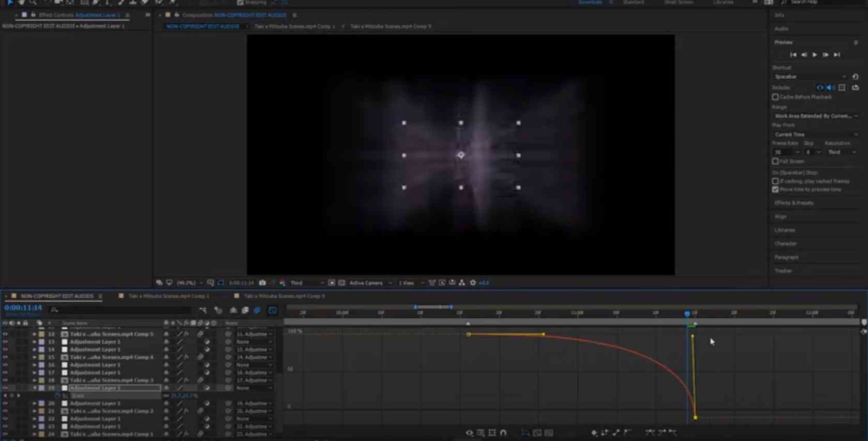This screenshot has width=868, height=441.
Task: Open the Effects & Presets panel
Action: pyautogui.click(x=794, y=203)
